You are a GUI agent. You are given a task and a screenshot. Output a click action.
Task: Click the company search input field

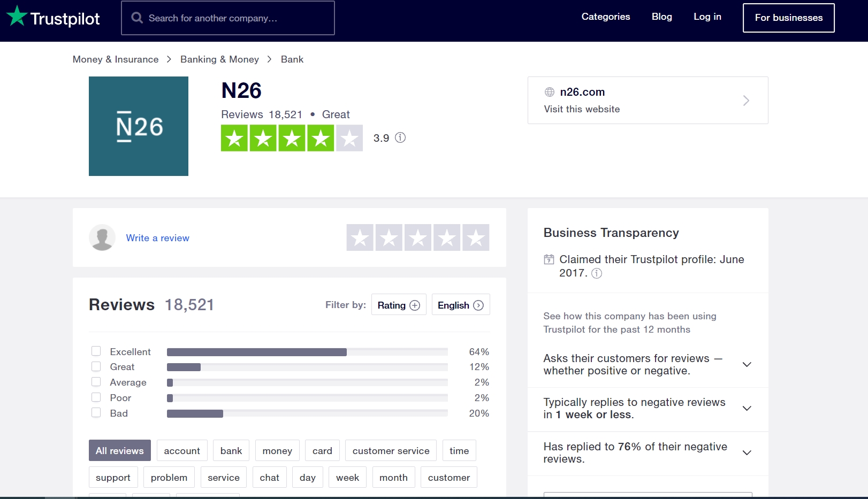[x=235, y=18]
